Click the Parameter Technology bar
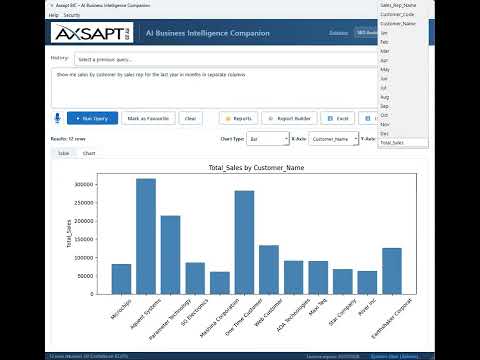 171,255
